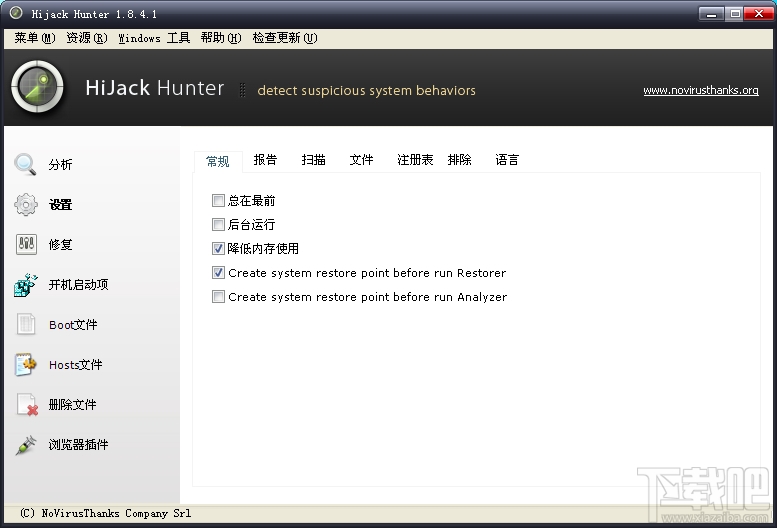The width and height of the screenshot is (777, 528).
Task: Click the HiJack Hunter radar logo
Action: click(37, 87)
